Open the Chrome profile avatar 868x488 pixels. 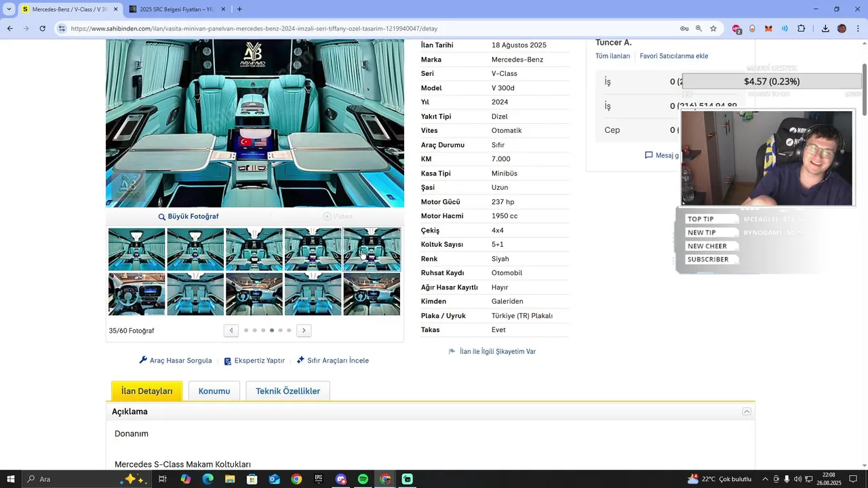point(842,28)
